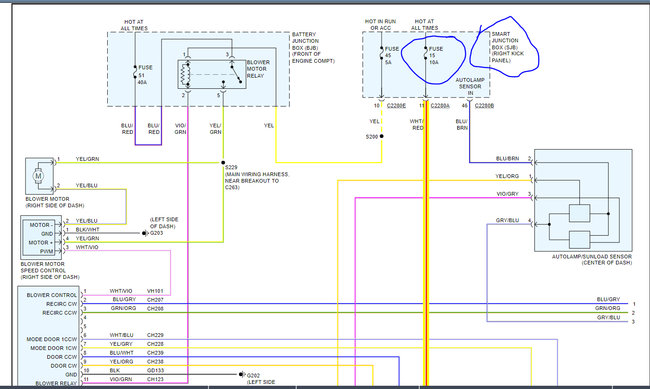Open the C2280A connector link
Image resolution: width=650 pixels, height=389 pixels.
click(440, 106)
